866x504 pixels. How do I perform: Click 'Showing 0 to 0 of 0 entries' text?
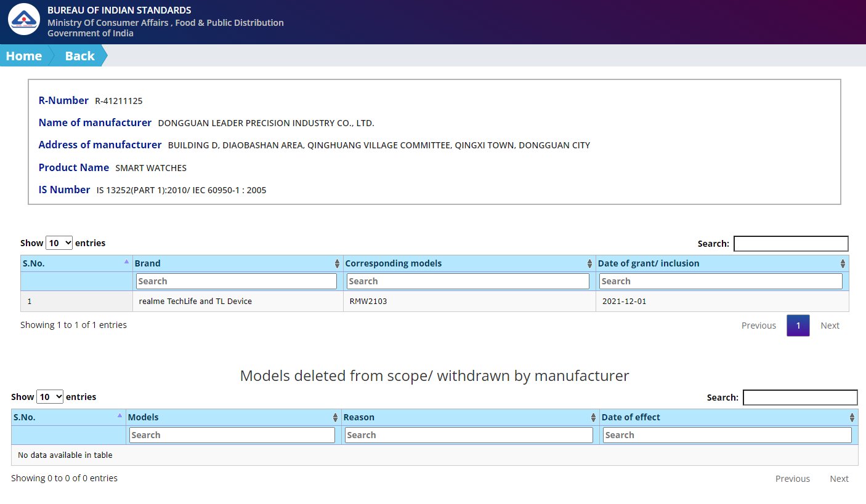click(64, 478)
